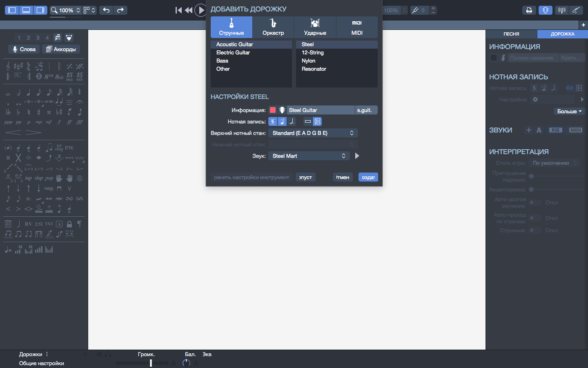Open the instrument icon picker for Steel Guitar
The height and width of the screenshot is (368, 588).
(282, 110)
